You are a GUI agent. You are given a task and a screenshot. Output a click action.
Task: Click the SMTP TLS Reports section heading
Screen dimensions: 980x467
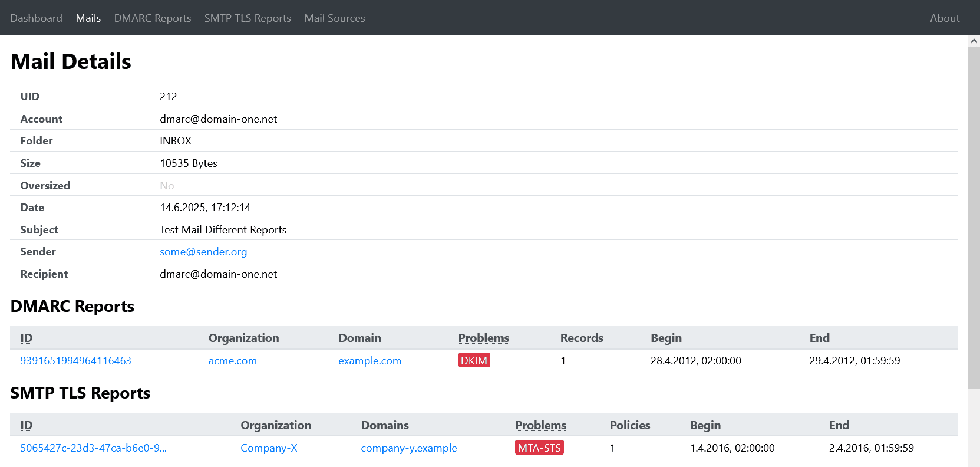coord(80,393)
